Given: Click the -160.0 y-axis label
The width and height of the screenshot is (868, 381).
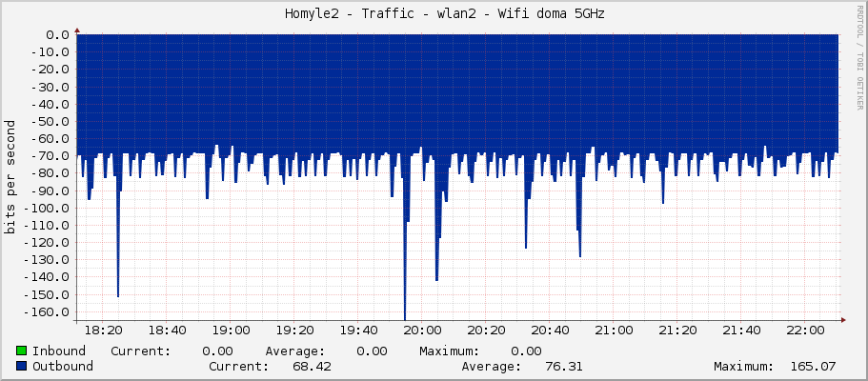Looking at the screenshot, I should (x=47, y=311).
